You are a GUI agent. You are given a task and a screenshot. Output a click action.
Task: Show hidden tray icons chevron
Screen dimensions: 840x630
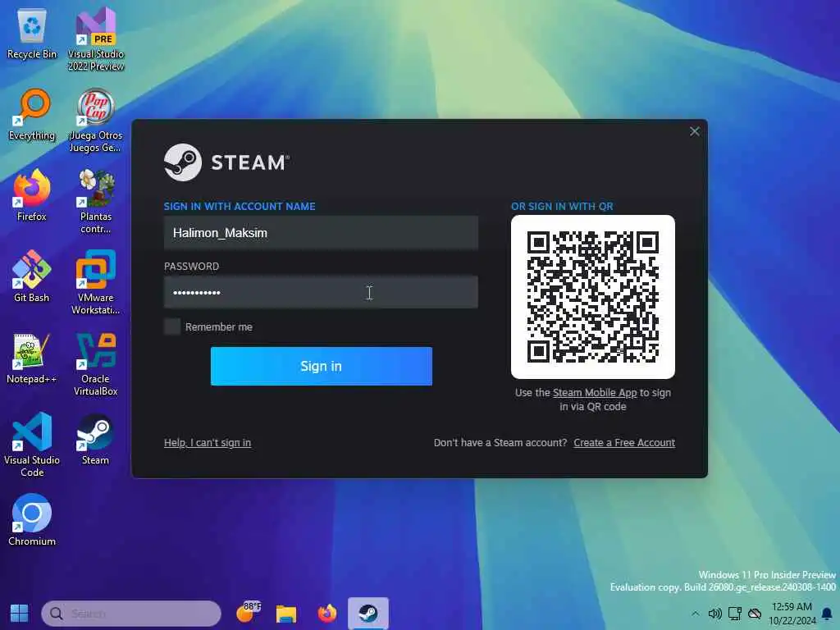point(695,614)
